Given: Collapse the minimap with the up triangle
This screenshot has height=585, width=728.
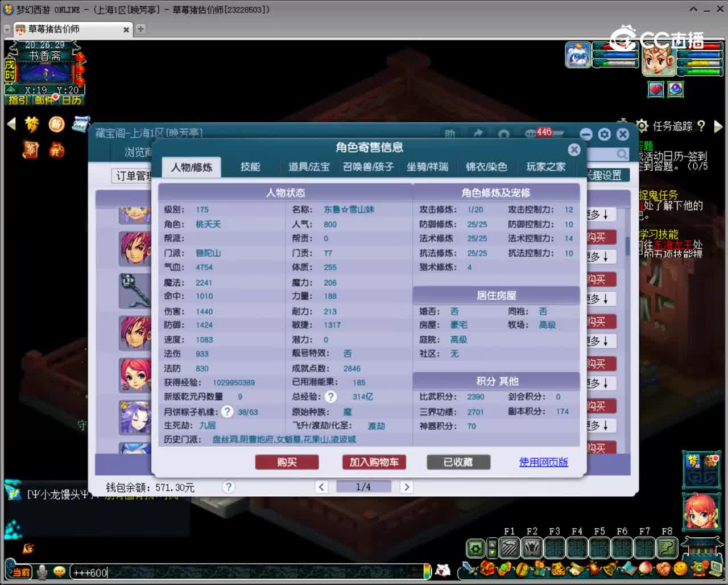Looking at the screenshot, I should tap(11, 89).
